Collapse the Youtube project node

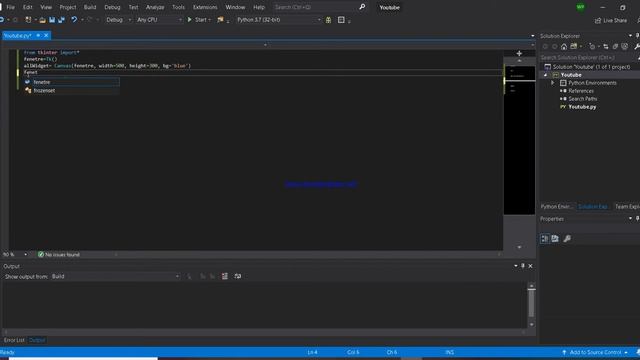[x=545, y=75]
